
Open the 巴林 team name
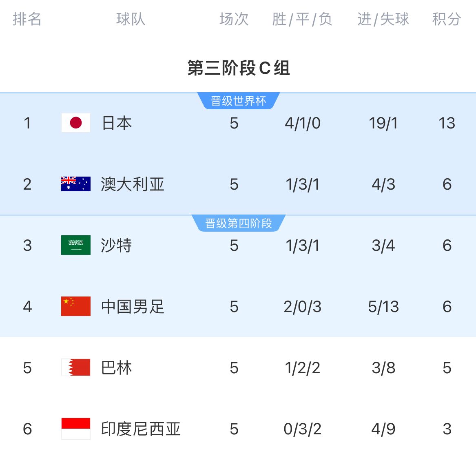117,368
